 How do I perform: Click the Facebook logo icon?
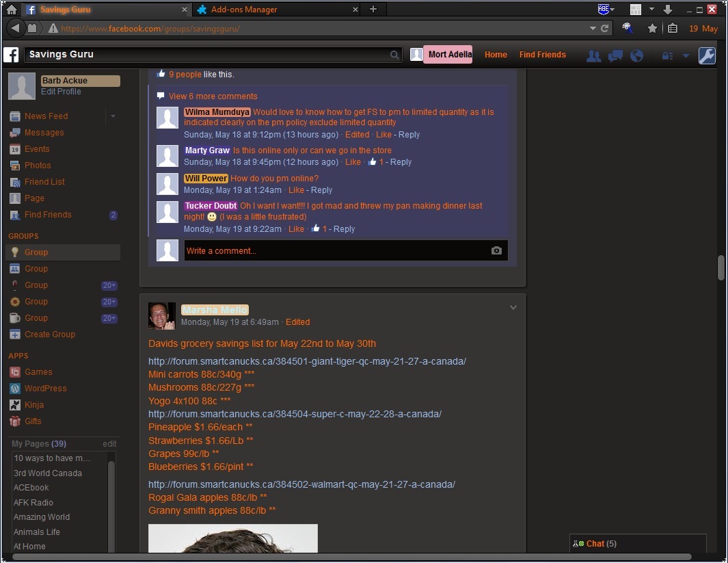[x=11, y=54]
